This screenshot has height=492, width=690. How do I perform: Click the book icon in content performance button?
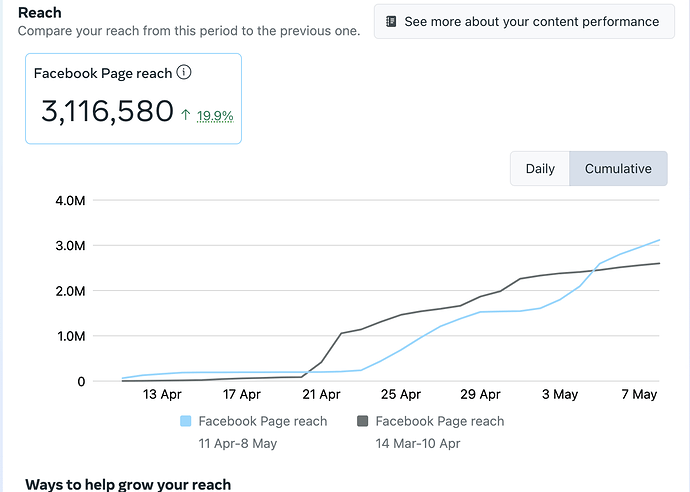391,21
